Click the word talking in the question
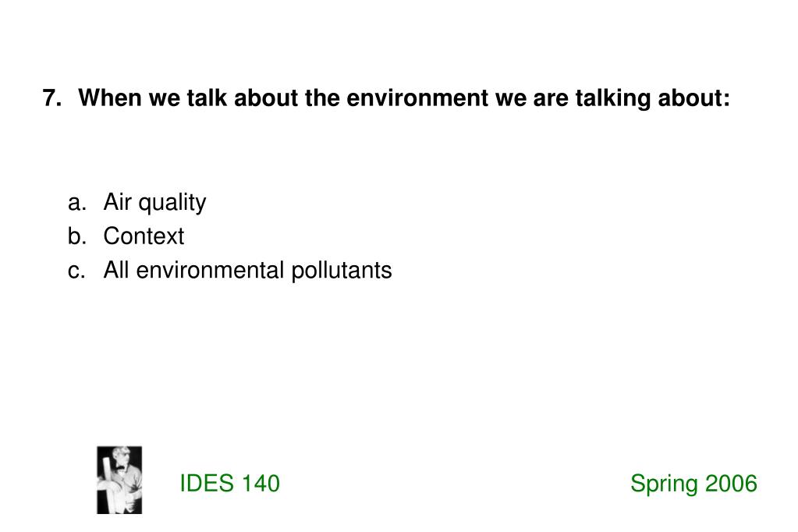 [613, 98]
